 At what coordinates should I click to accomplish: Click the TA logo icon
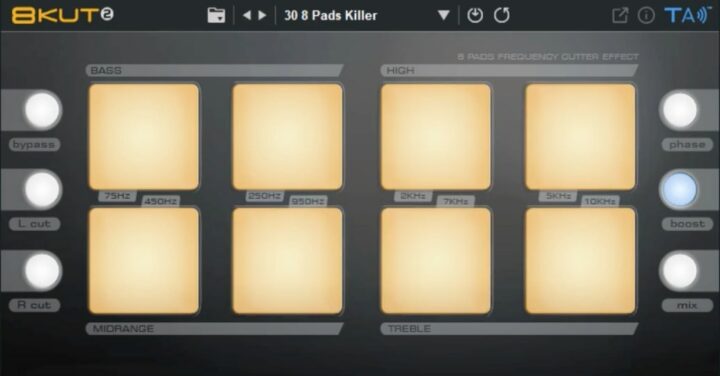(x=687, y=15)
